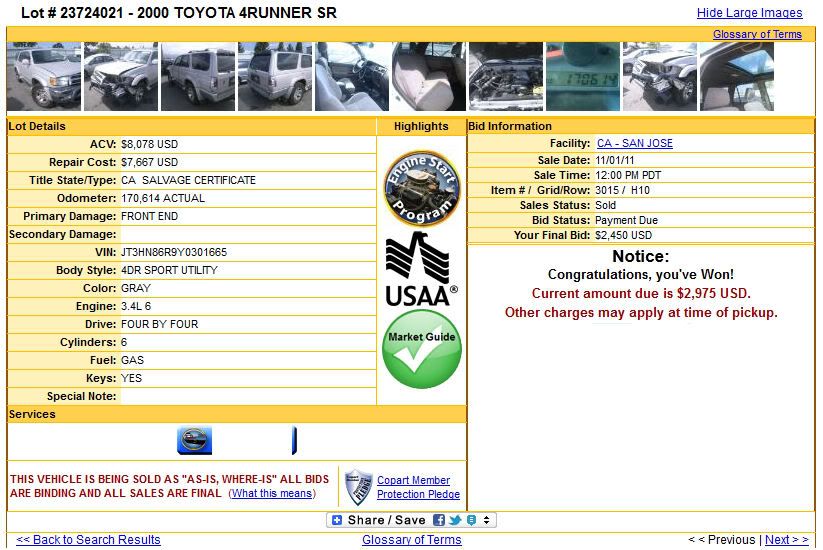
Task: Click the Hide Large Images link
Action: click(x=750, y=13)
